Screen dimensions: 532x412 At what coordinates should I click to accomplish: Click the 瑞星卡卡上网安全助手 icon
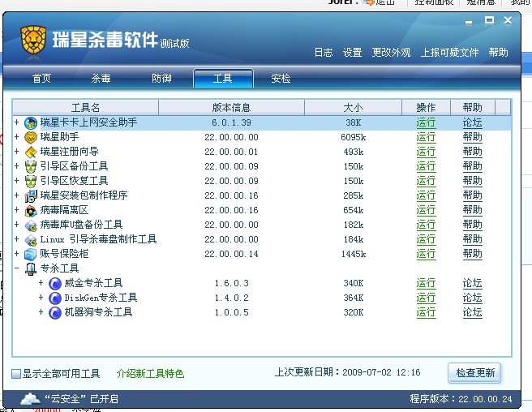[31, 122]
